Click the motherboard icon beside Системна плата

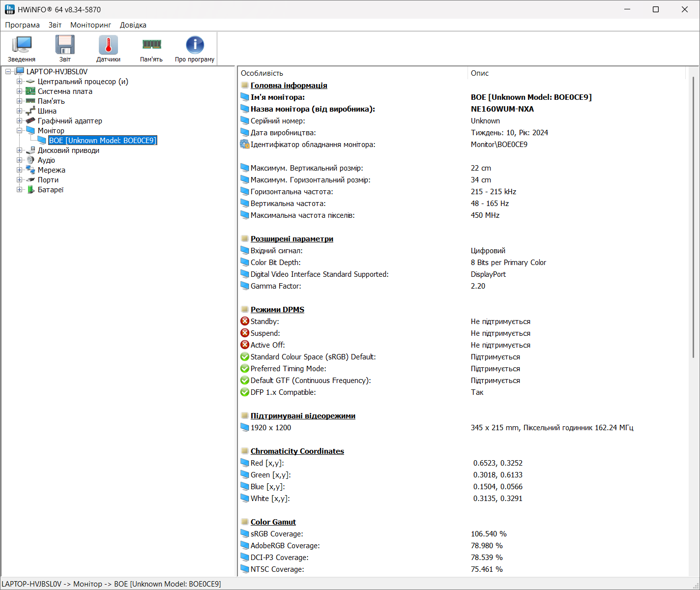(x=30, y=91)
